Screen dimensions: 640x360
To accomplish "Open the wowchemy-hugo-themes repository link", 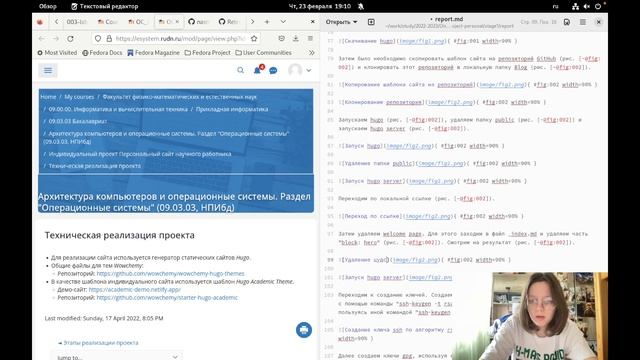I will [x=170, y=273].
